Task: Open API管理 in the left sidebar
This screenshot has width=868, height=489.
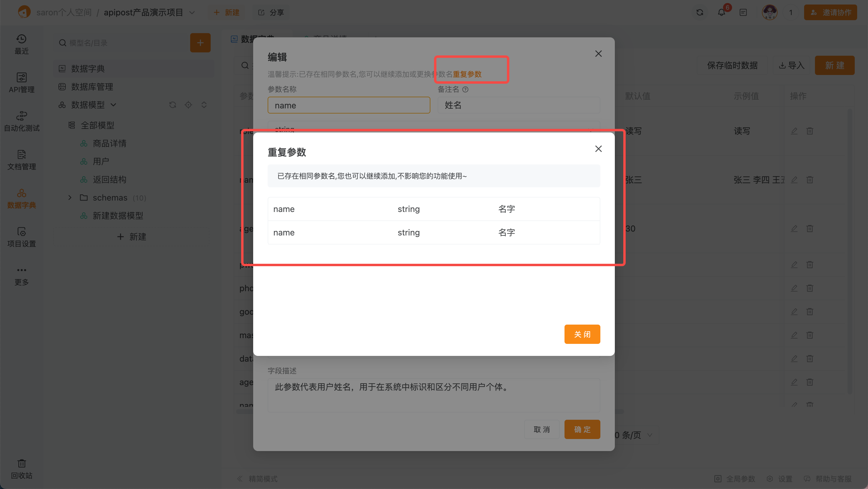Action: (x=22, y=83)
